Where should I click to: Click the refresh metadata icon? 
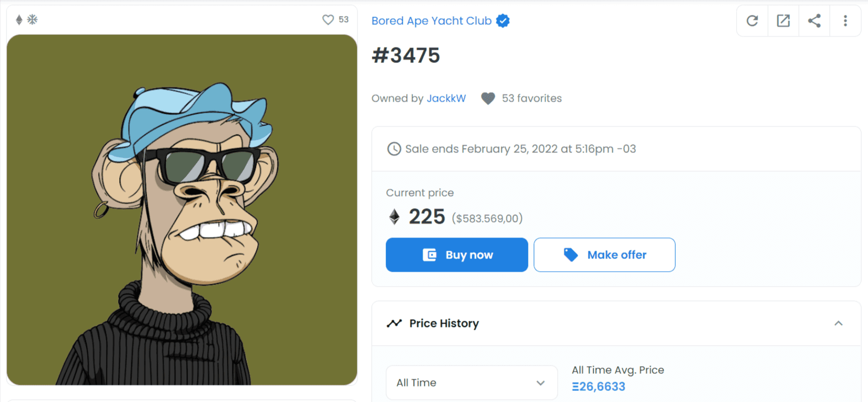(x=752, y=20)
